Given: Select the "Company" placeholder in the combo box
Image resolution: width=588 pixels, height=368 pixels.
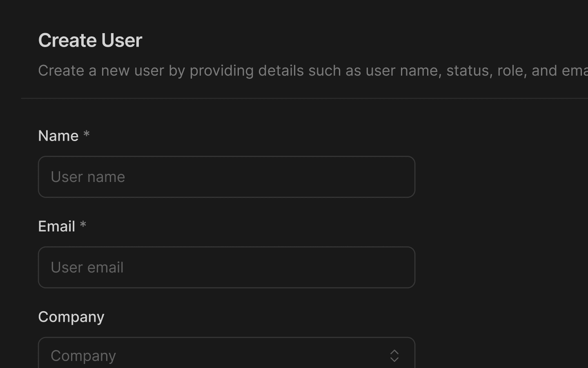Looking at the screenshot, I should click(x=83, y=355).
